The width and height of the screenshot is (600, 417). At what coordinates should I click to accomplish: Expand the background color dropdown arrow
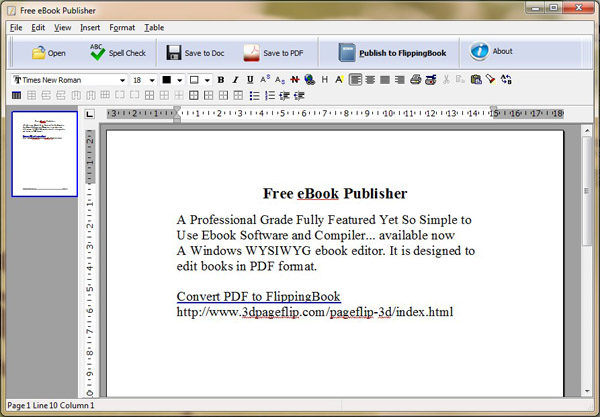point(207,80)
